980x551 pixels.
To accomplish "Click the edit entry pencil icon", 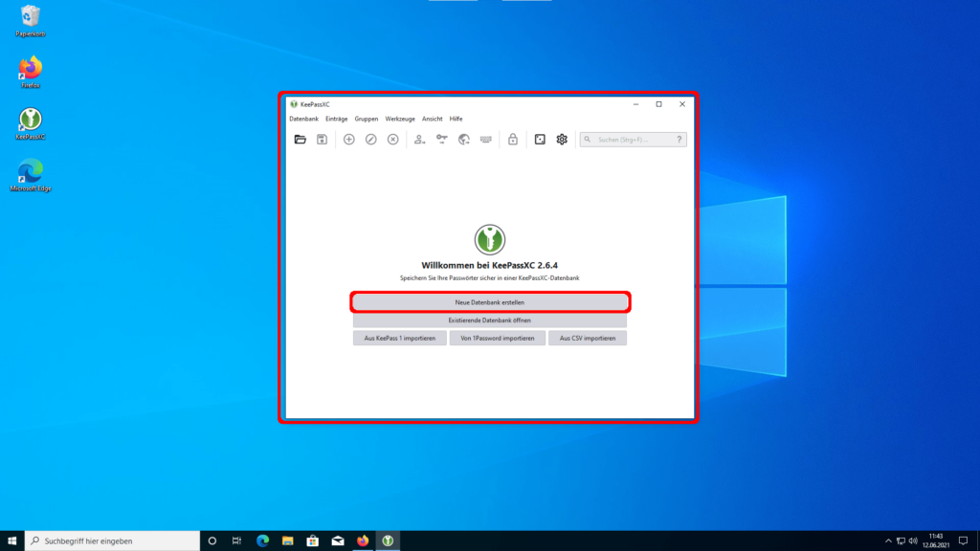I will [370, 140].
